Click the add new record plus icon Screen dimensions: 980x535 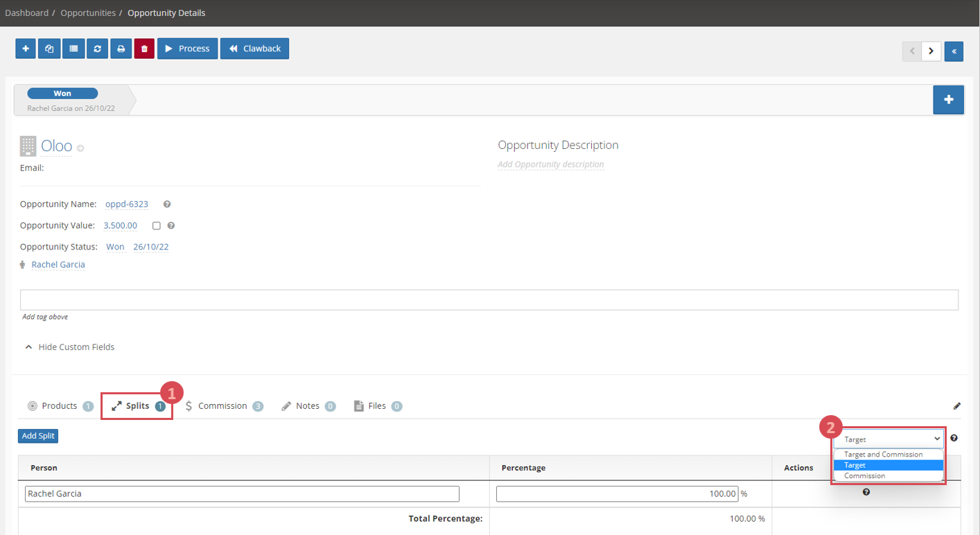26,49
